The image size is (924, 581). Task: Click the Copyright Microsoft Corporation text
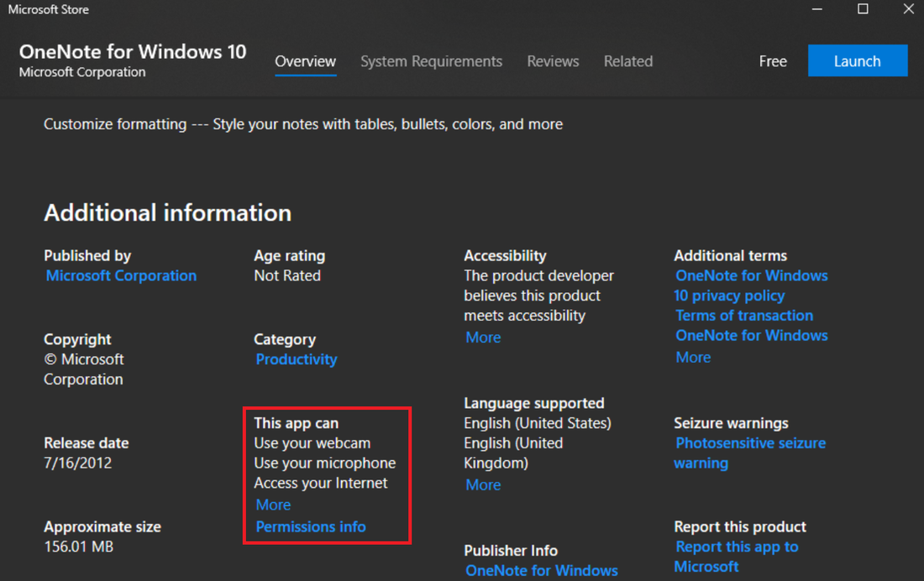click(84, 369)
